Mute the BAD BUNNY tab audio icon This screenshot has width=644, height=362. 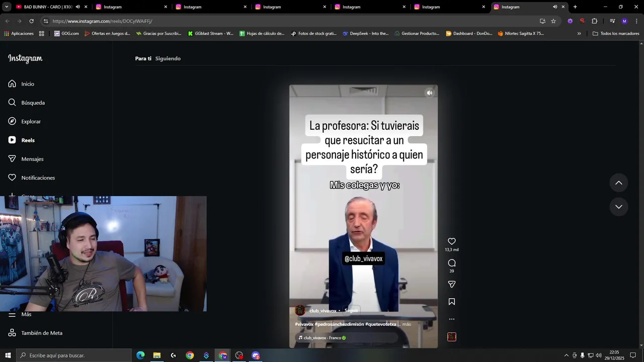(x=77, y=7)
